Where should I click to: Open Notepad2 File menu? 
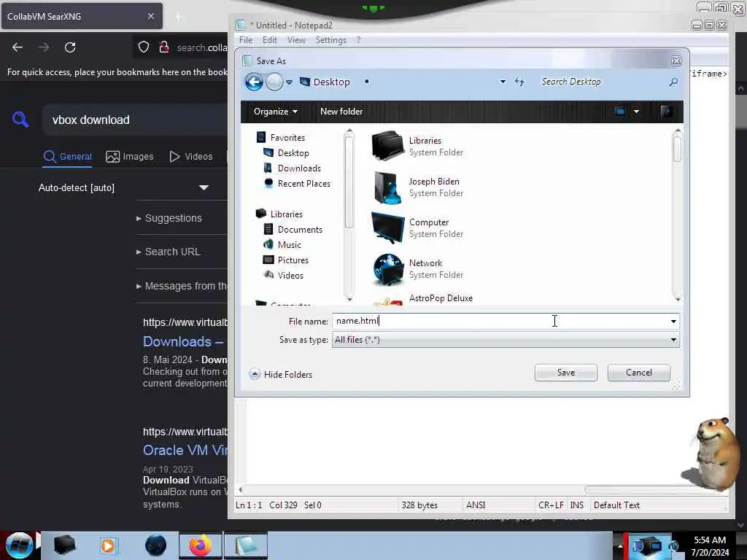click(246, 40)
